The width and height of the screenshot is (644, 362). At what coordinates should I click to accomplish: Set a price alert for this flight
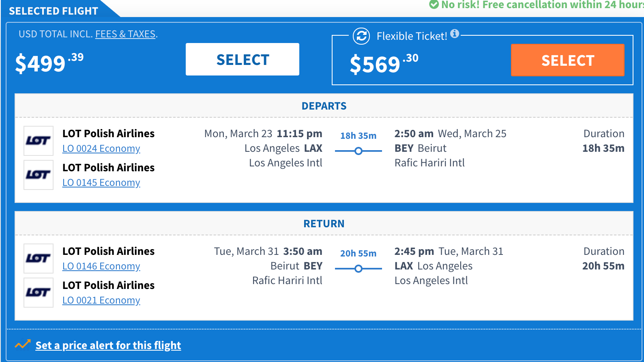(108, 345)
